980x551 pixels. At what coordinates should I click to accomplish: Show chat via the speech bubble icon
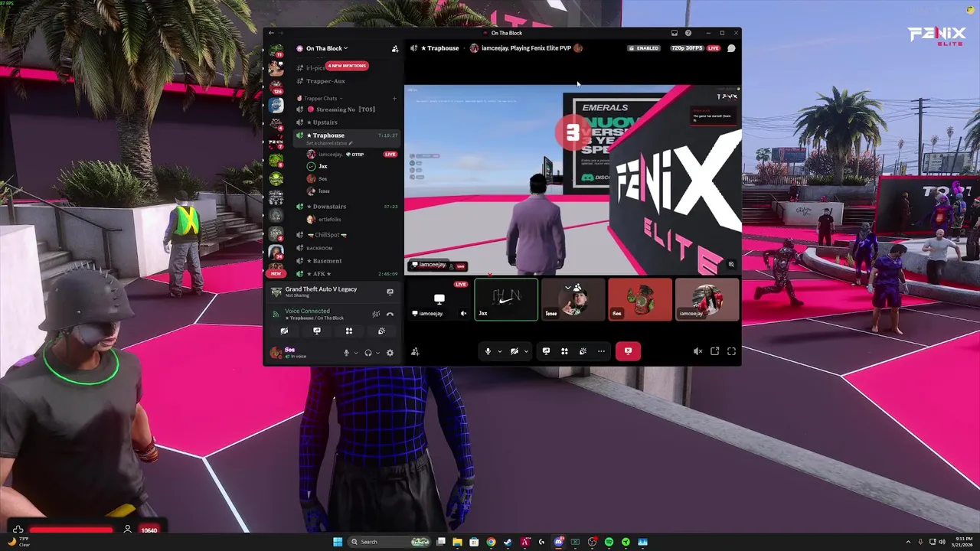[x=731, y=48]
